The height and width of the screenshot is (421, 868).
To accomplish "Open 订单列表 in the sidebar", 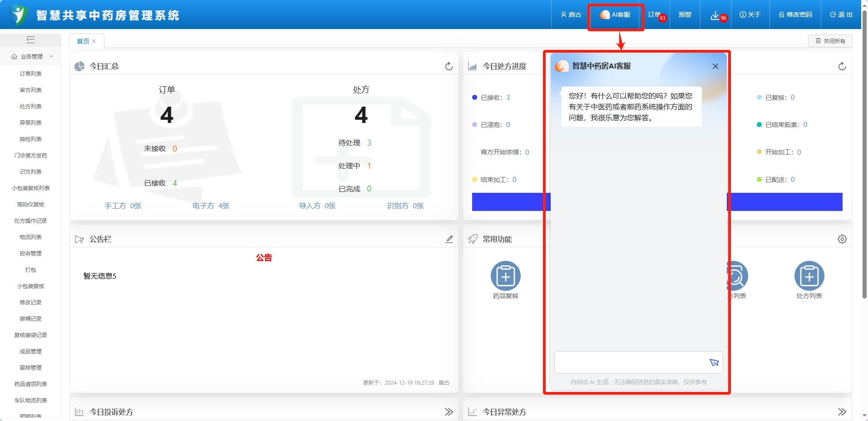I will tap(30, 73).
